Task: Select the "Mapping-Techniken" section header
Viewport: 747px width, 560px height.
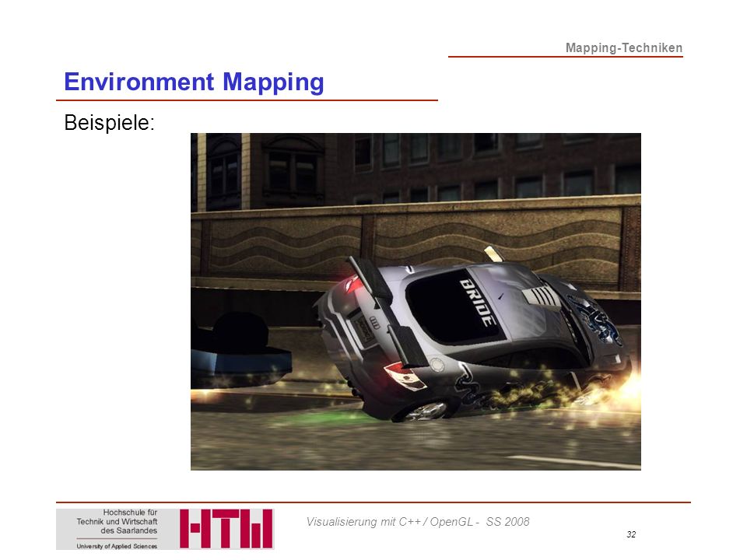Action: [623, 47]
